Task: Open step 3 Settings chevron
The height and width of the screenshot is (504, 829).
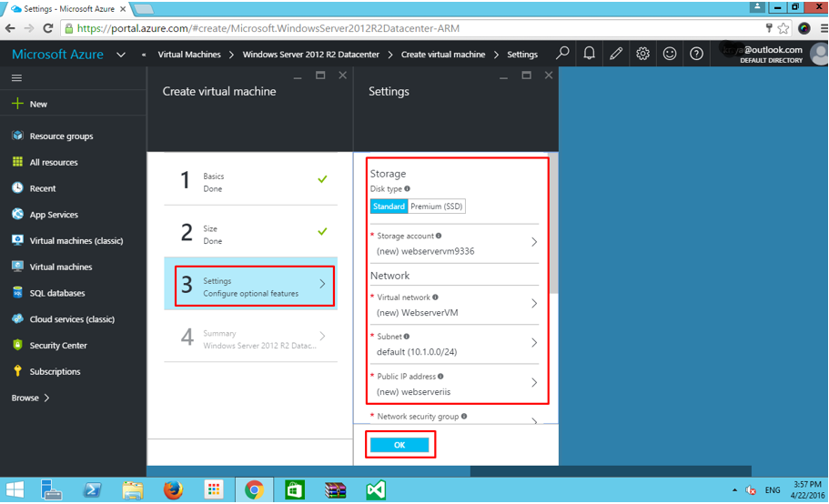Action: [x=322, y=284]
